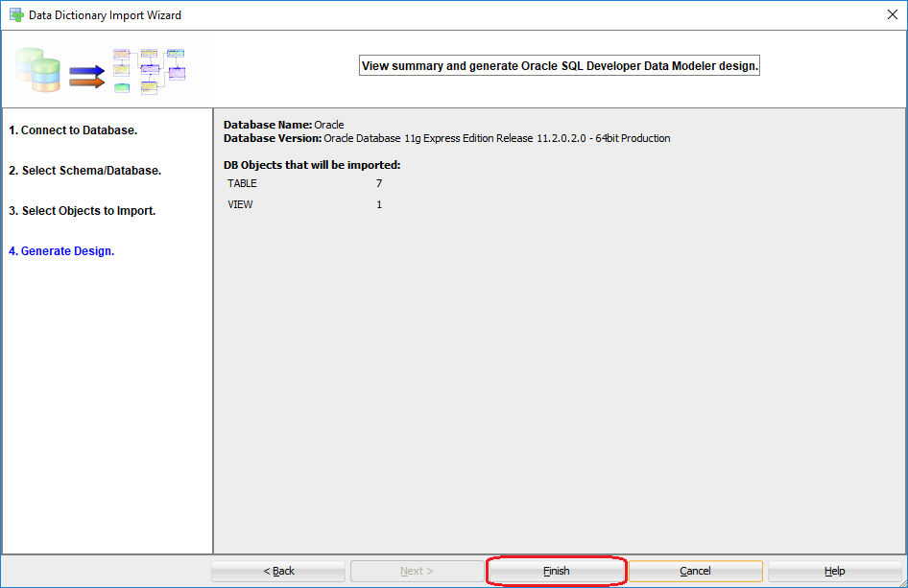Select step 3 Select Objects to Import

coord(82,211)
